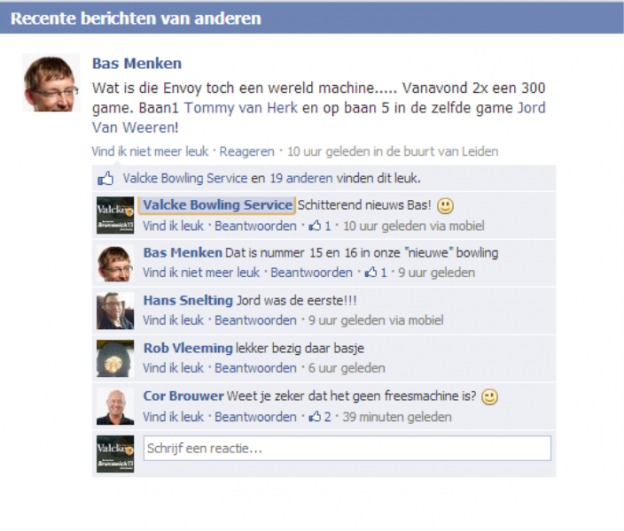Open Rob Vleeming's profile picture
Image resolution: width=624 pixels, height=531 pixels.
tap(115, 359)
